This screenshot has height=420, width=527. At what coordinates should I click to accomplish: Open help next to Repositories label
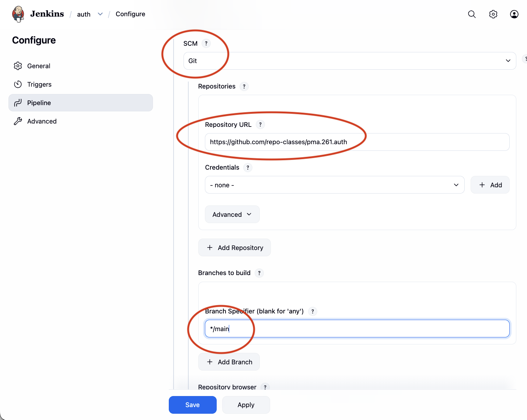[x=244, y=86]
